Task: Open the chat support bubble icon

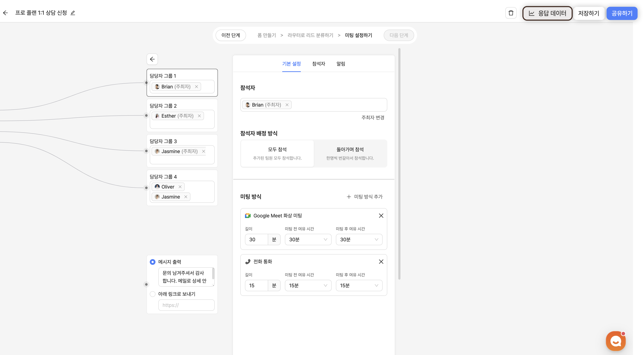Action: (615, 341)
